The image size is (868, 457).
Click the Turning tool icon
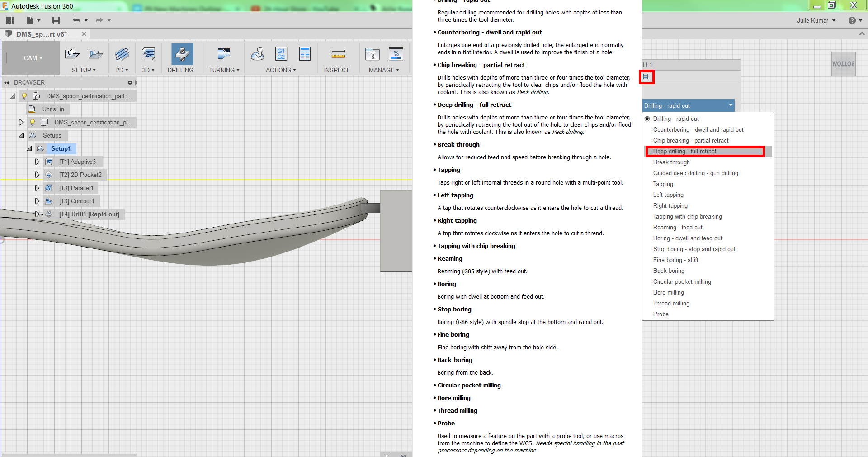click(224, 54)
